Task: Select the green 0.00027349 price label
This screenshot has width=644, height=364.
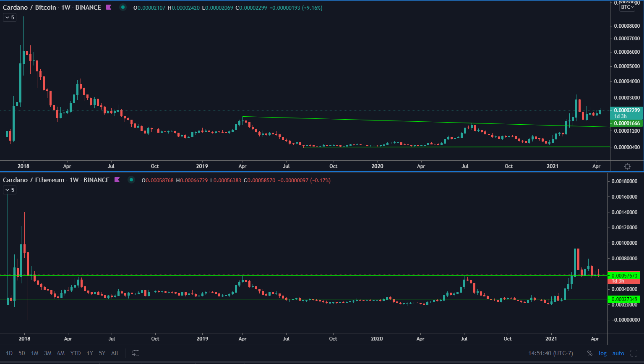Action: coord(623,299)
